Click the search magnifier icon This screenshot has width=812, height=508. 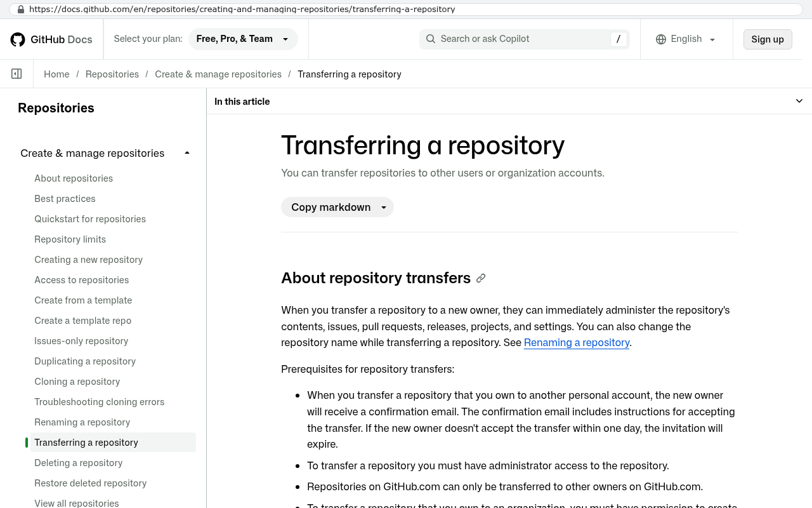pos(431,39)
